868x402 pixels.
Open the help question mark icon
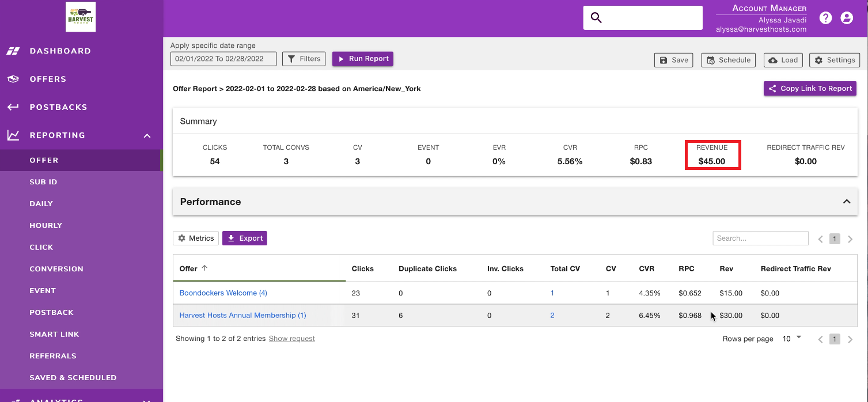(826, 18)
